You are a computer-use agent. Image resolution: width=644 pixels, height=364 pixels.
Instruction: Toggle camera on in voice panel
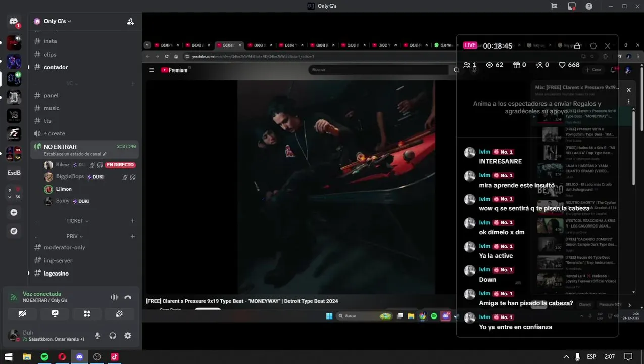pyautogui.click(x=22, y=314)
